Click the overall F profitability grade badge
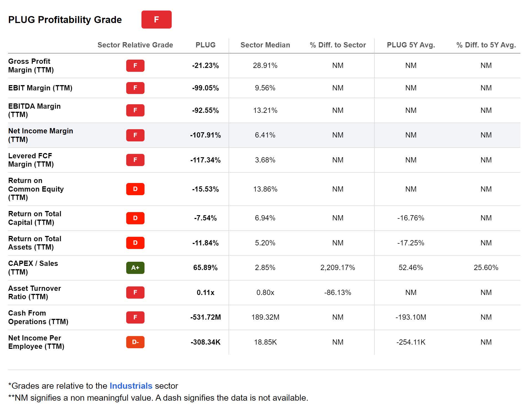The width and height of the screenshot is (532, 412). coord(156,19)
